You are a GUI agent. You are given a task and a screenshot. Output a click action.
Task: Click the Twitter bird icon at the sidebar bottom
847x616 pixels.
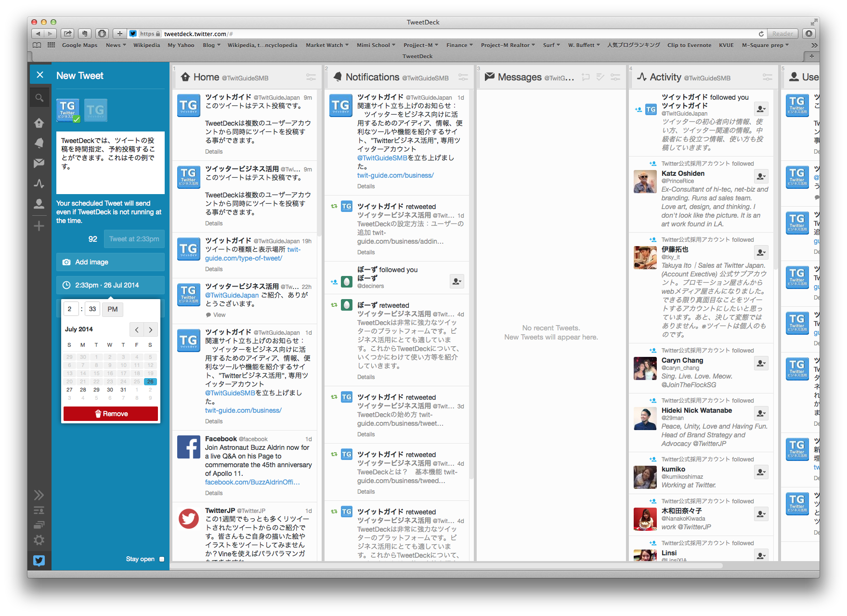(x=39, y=561)
